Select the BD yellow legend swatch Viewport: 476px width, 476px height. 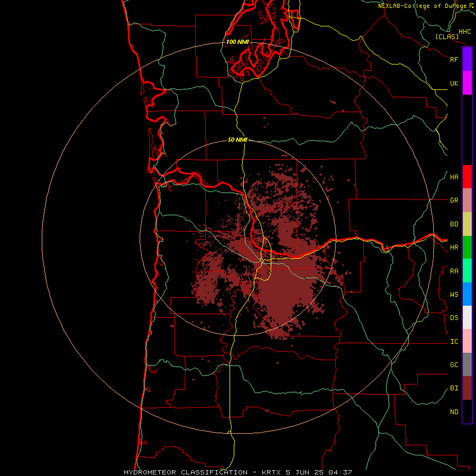[x=467, y=224]
